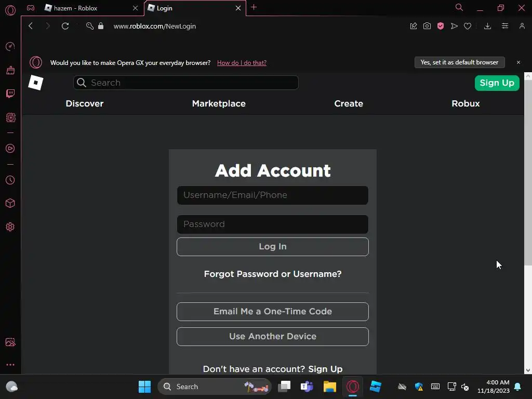
Task: Search tabs with magnifier in title bar
Action: pyautogui.click(x=459, y=7)
